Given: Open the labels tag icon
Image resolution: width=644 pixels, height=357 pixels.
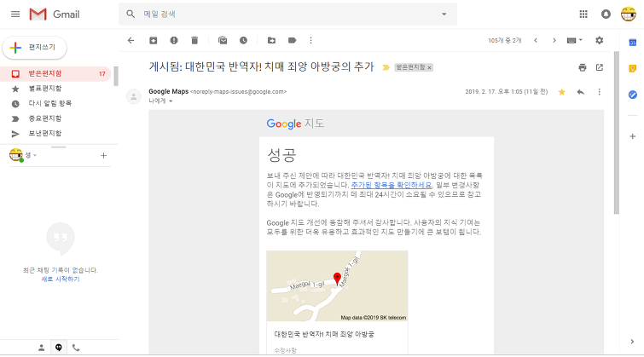Looking at the screenshot, I should (x=292, y=40).
